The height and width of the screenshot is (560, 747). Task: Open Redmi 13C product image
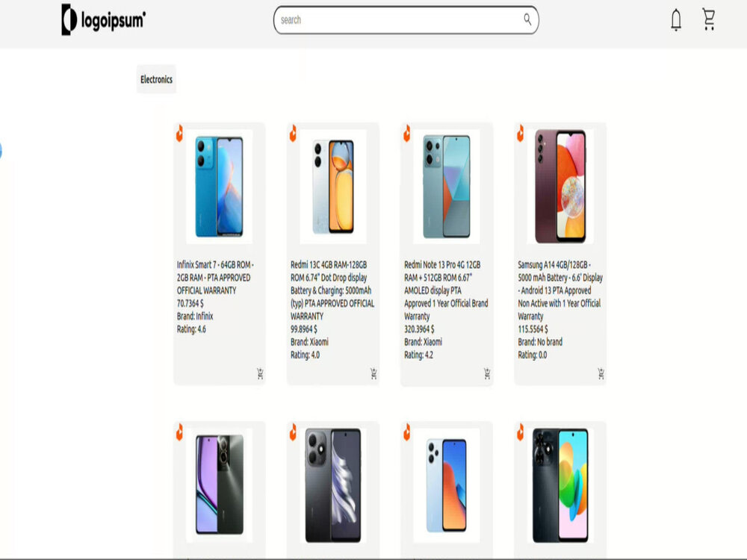click(x=333, y=187)
